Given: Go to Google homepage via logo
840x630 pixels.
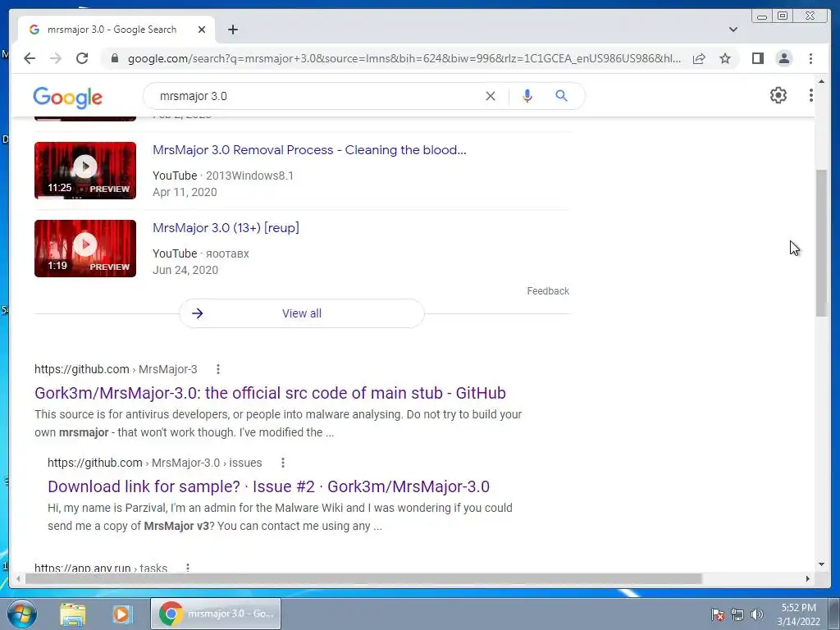Looking at the screenshot, I should point(67,97).
